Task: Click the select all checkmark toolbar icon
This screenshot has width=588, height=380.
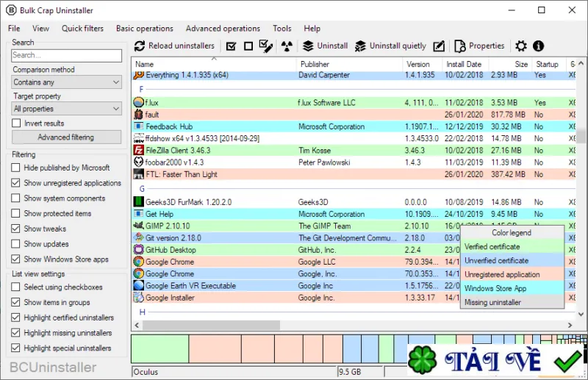Action: click(232, 46)
